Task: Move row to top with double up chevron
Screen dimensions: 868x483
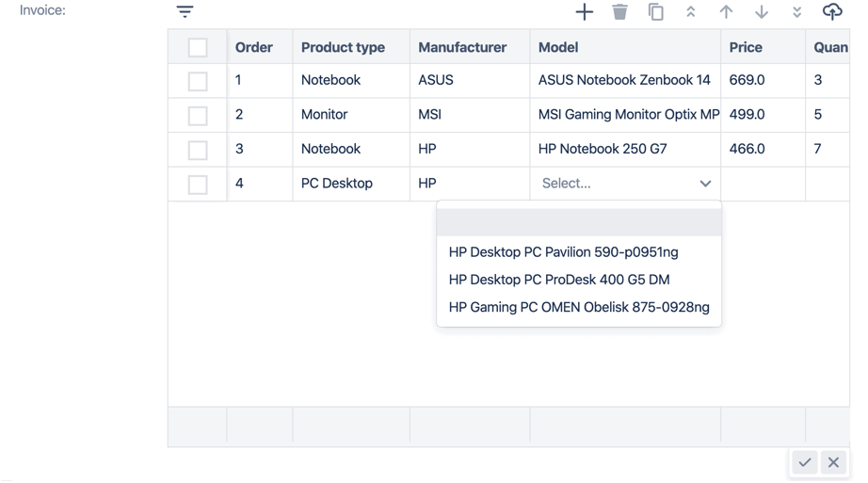Action: (x=690, y=11)
